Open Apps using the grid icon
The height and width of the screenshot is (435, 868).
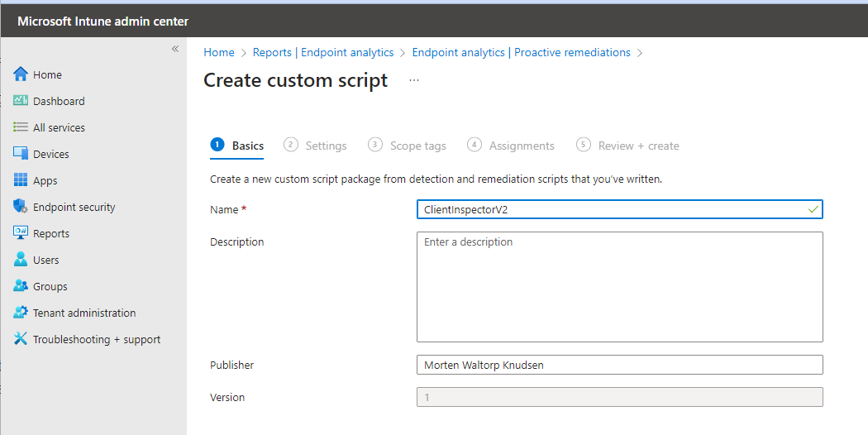coord(21,180)
